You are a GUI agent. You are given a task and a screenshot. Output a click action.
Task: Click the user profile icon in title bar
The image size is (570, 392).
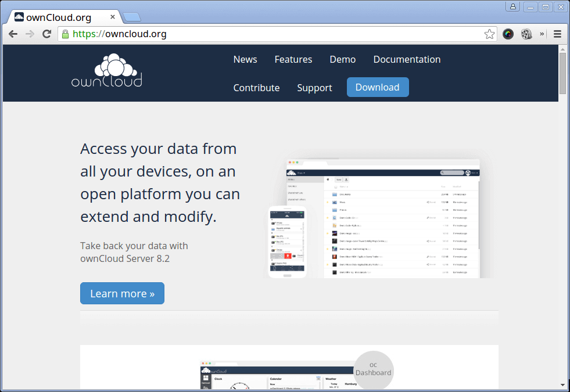click(x=513, y=6)
